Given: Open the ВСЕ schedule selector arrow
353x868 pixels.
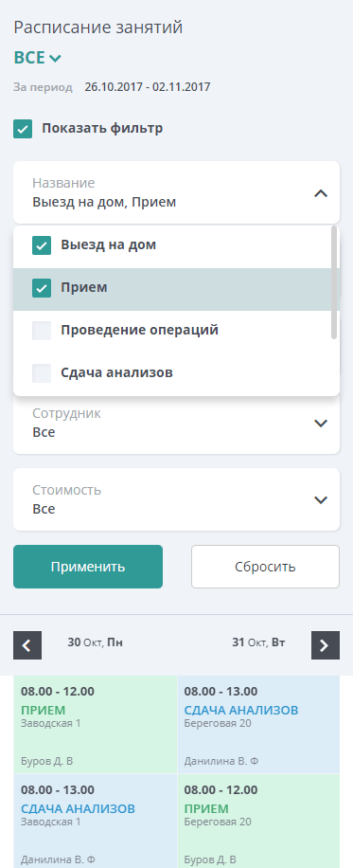Looking at the screenshot, I should [x=55, y=58].
